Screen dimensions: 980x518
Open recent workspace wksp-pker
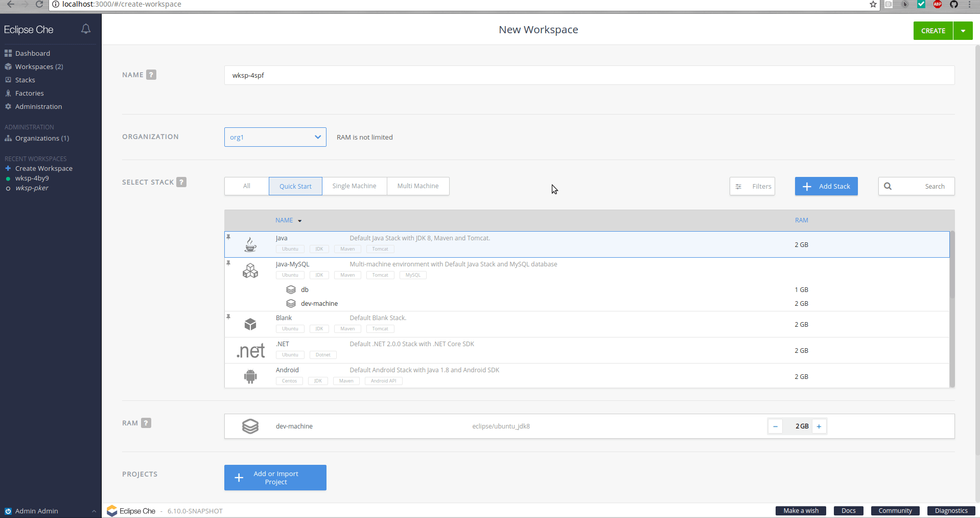(x=32, y=188)
